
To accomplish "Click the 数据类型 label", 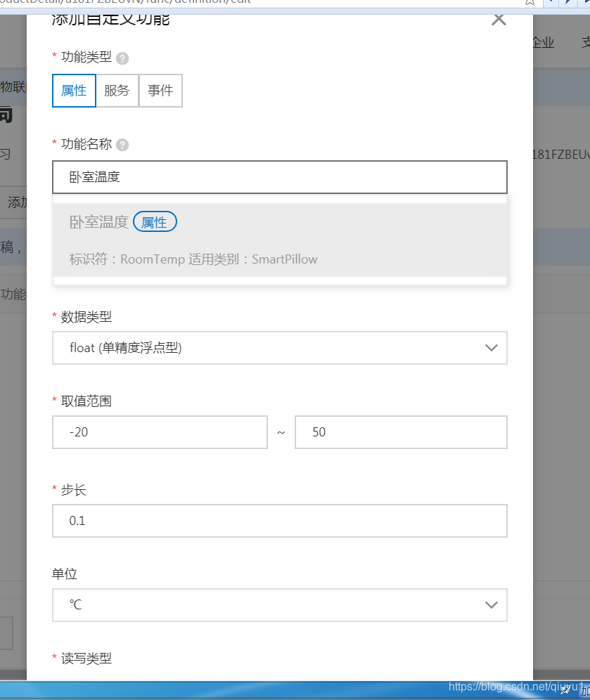I will point(86,317).
